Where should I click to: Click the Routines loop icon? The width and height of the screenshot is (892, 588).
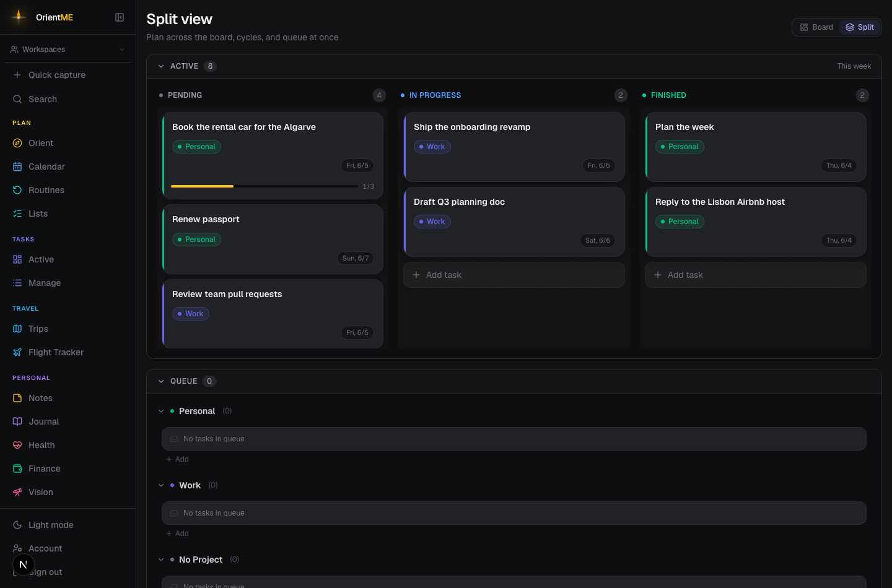[x=17, y=190]
